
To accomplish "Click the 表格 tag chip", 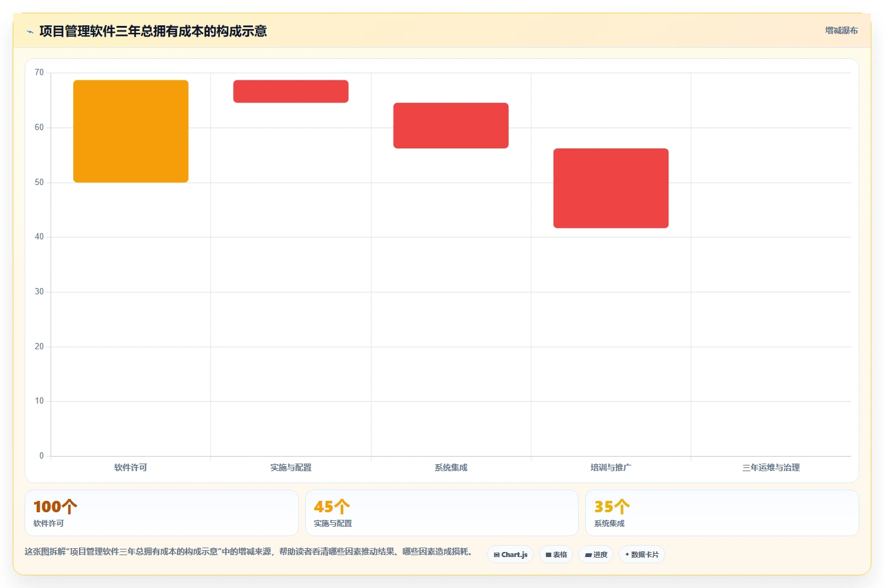I will point(556,555).
